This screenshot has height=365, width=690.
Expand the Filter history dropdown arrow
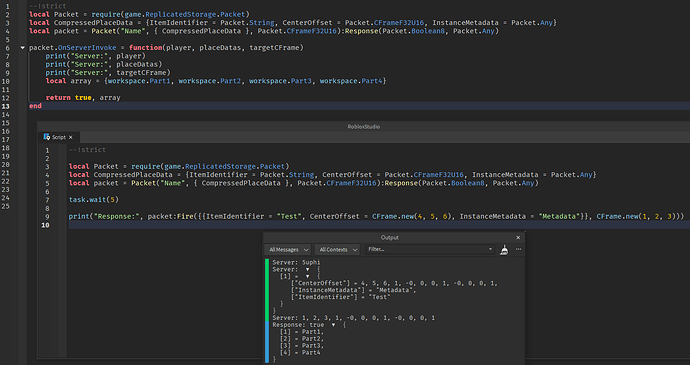[x=490, y=249]
